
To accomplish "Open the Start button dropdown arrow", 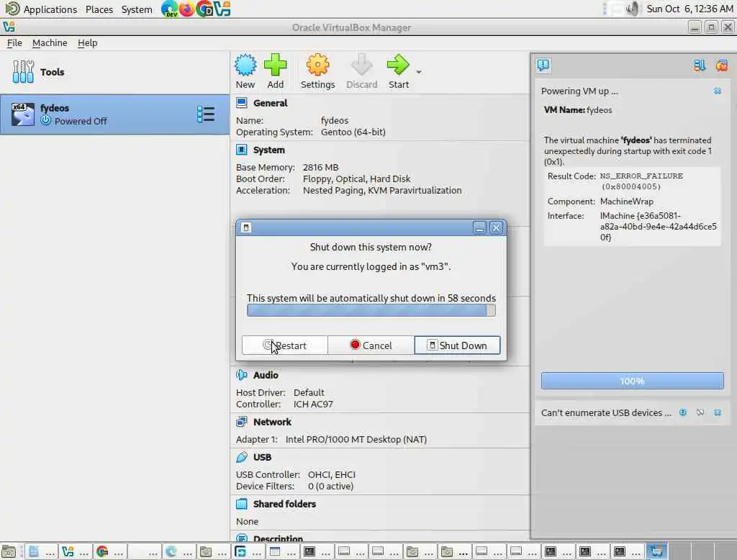I will pyautogui.click(x=419, y=72).
